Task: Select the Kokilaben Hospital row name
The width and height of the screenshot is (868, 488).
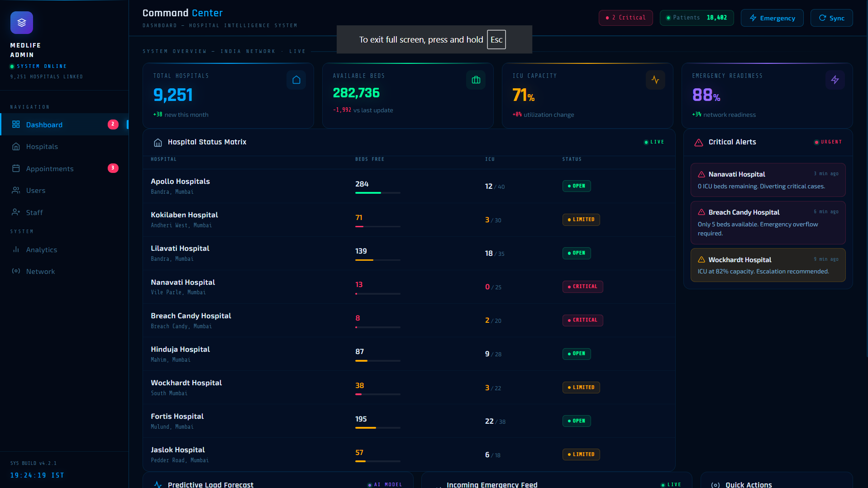Action: [x=184, y=215]
